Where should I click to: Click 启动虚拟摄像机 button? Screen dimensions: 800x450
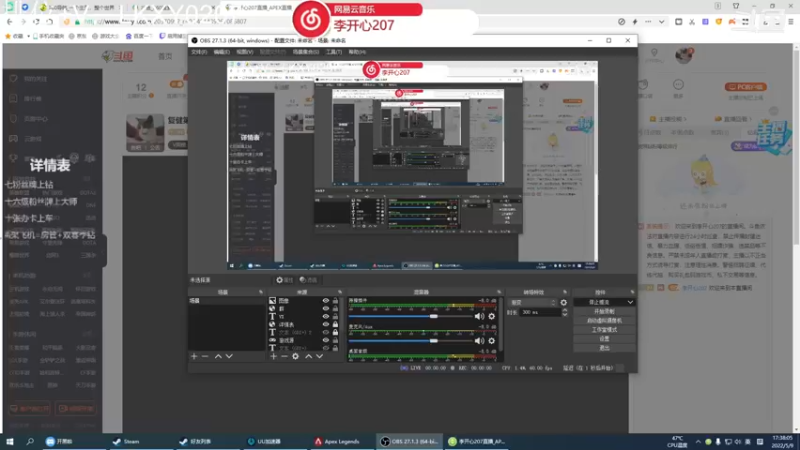coord(604,320)
